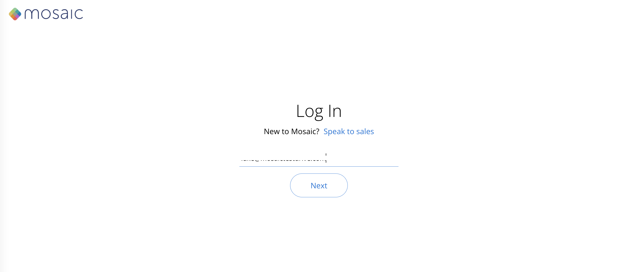The width and height of the screenshot is (644, 272).
Task: Click the word Mosaic? in prompt text
Action: (305, 131)
